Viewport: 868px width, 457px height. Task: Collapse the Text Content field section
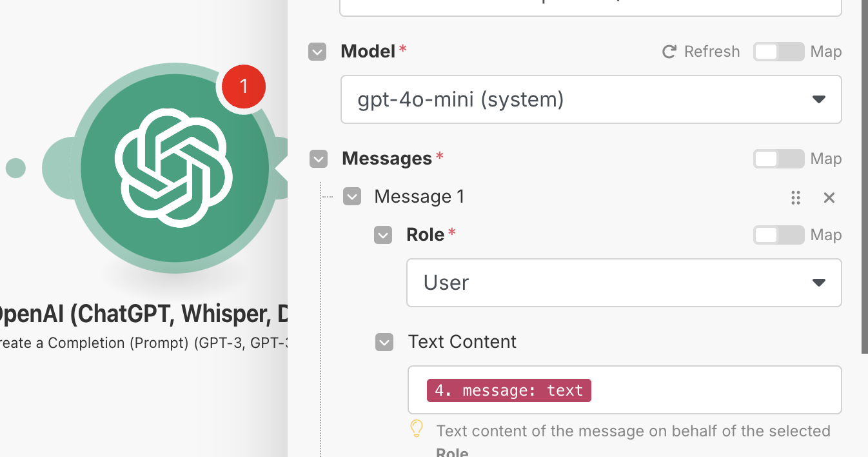click(384, 342)
